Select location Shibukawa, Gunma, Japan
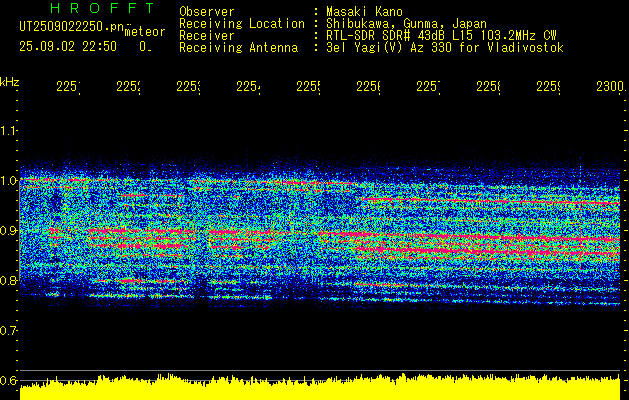Image resolution: width=629 pixels, height=400 pixels. tap(406, 24)
